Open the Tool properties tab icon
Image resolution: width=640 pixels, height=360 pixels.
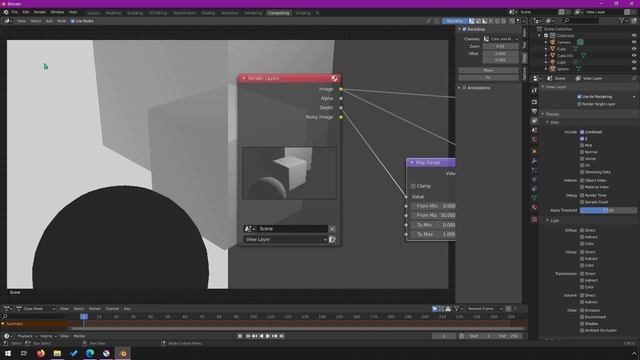point(534,90)
